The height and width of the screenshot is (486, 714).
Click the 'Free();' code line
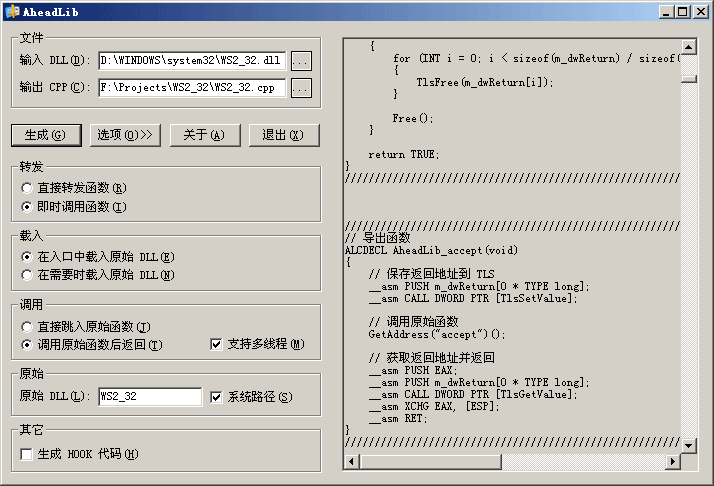click(413, 118)
